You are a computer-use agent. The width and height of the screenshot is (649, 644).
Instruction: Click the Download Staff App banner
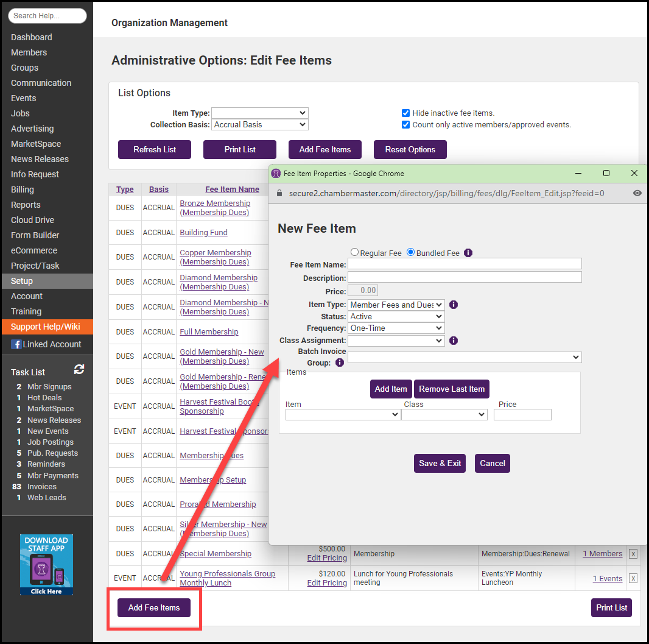[46, 565]
